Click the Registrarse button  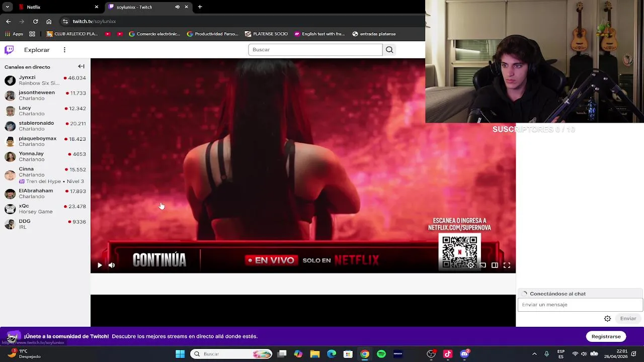pos(606,336)
